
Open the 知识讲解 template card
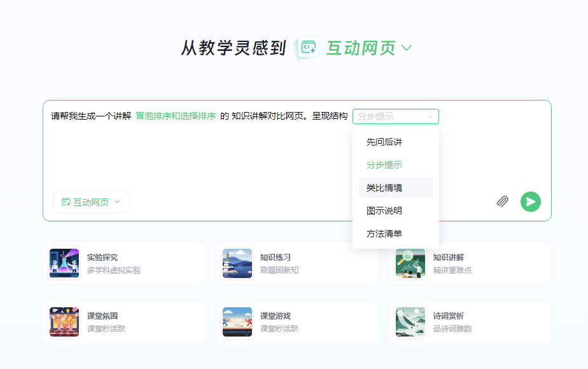[470, 263]
